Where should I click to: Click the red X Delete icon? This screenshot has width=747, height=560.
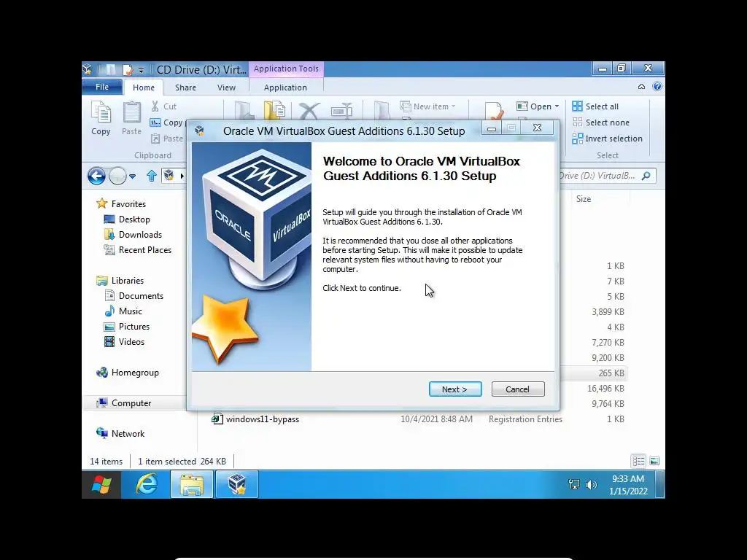point(309,112)
